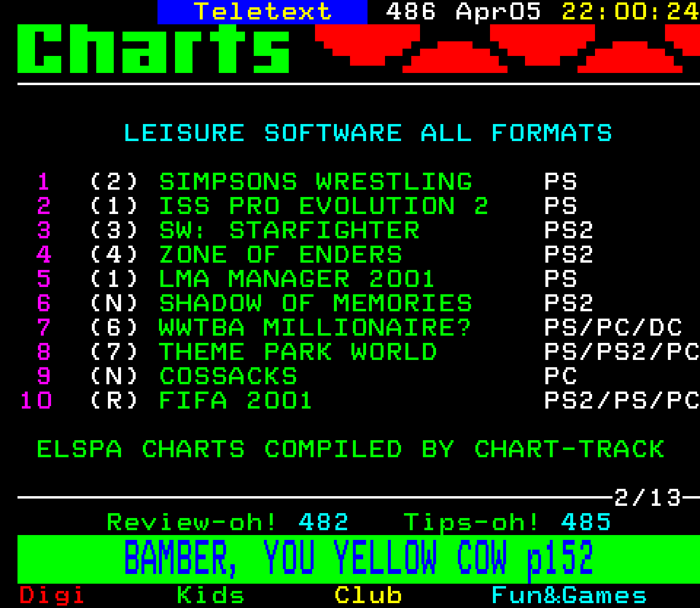Click the ELSPA CHARTS compiled by Chart-Track line
The width and height of the screenshot is (700, 608).
click(x=351, y=449)
